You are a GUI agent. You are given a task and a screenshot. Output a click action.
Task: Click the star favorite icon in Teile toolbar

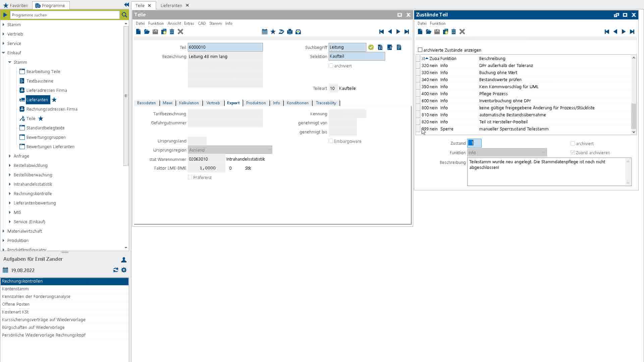pyautogui.click(x=273, y=32)
